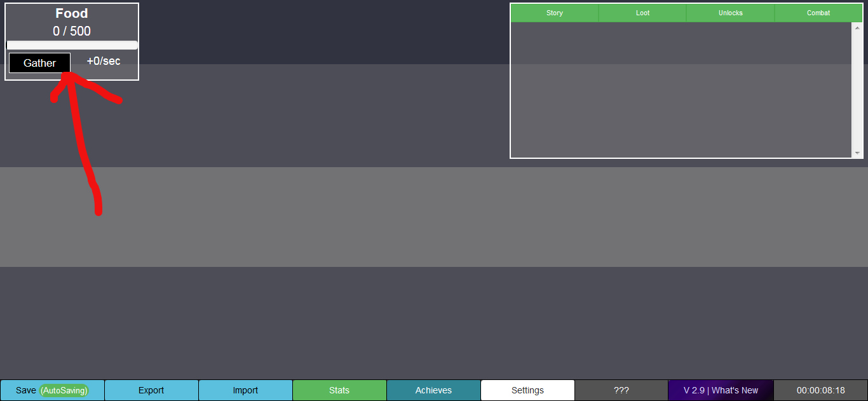Toggle the Story message filter
This screenshot has width=868, height=401.
pyautogui.click(x=554, y=13)
